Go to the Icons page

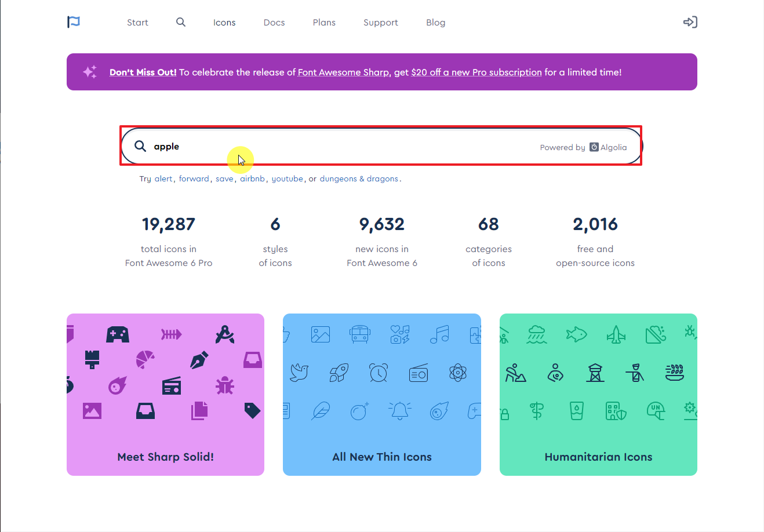click(x=224, y=23)
